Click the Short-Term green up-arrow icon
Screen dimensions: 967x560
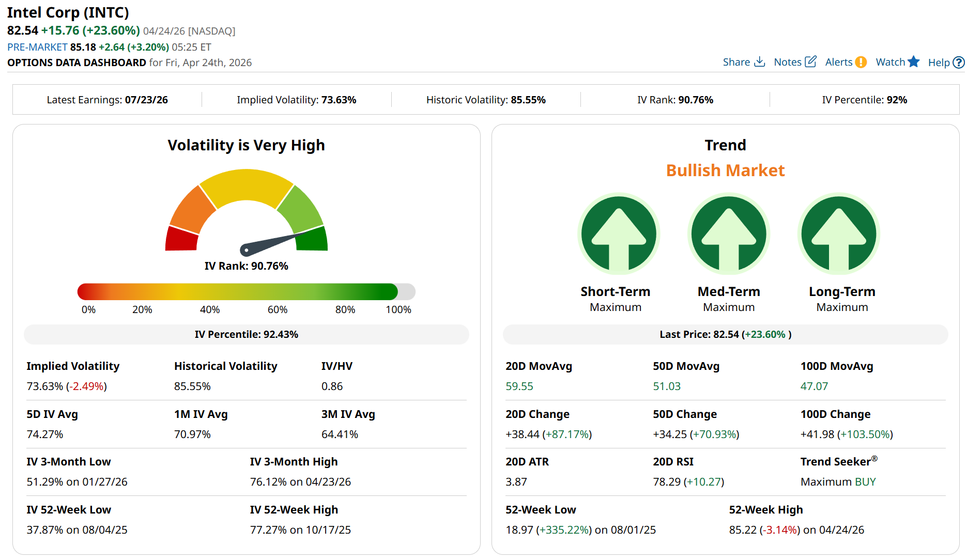[619, 234]
